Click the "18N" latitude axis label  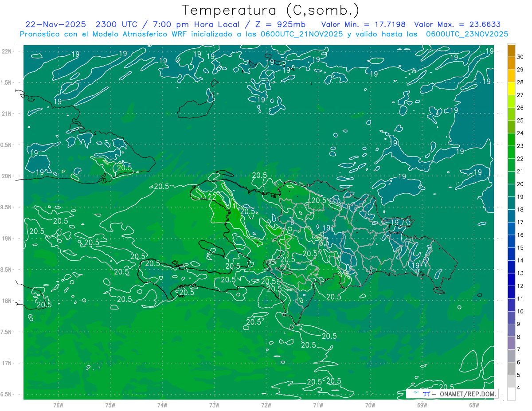tap(6, 301)
